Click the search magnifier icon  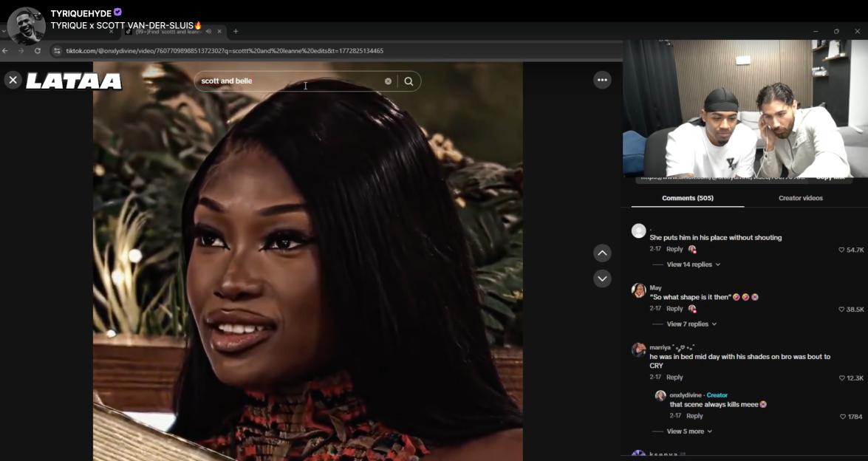click(x=409, y=81)
